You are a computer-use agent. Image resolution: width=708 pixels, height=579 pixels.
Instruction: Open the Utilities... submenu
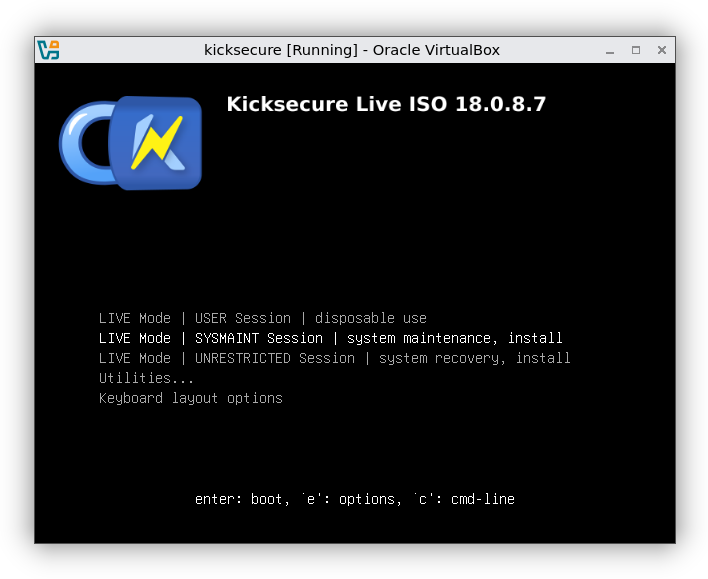click(x=146, y=378)
